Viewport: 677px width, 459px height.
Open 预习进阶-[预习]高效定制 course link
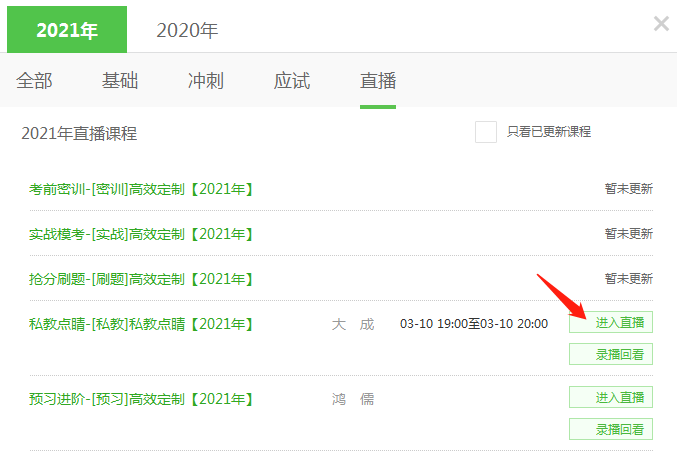(x=141, y=399)
